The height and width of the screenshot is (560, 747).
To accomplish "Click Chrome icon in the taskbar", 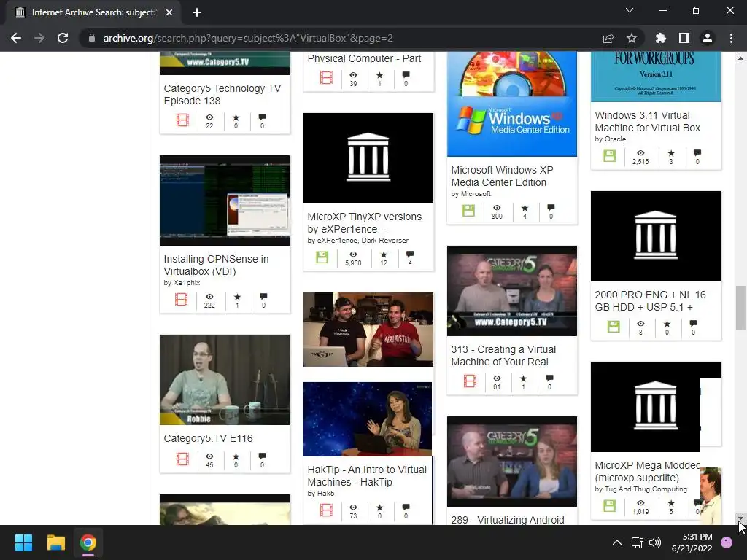I will click(88, 542).
